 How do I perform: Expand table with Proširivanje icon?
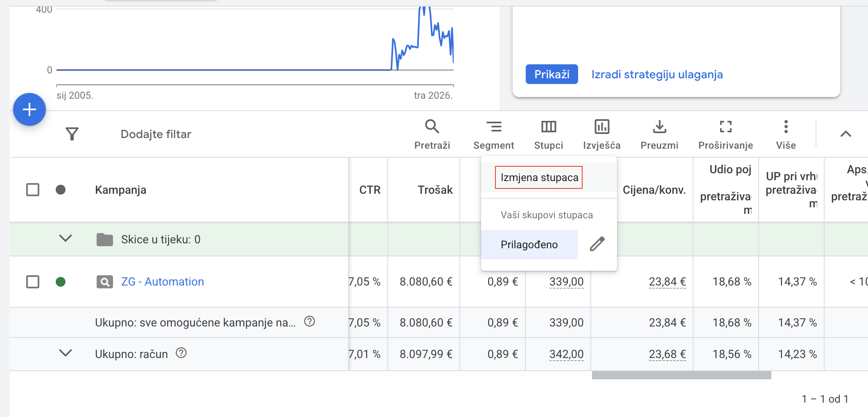pos(726,127)
